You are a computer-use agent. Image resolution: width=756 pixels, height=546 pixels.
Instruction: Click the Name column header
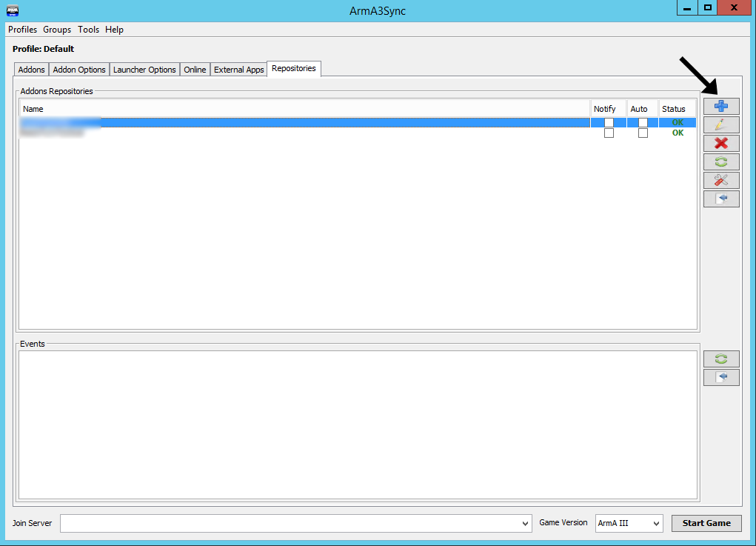305,109
